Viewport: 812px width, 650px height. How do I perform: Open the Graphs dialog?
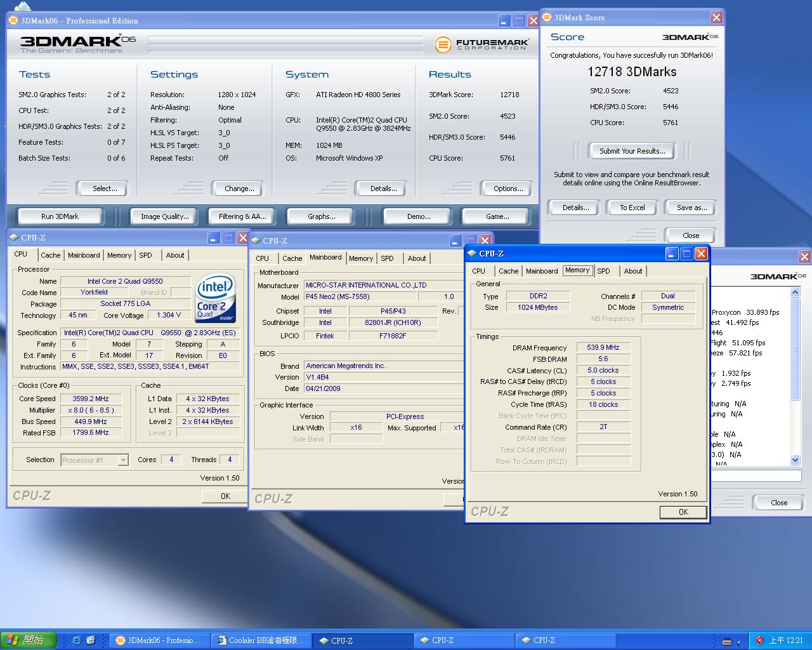pos(322,216)
